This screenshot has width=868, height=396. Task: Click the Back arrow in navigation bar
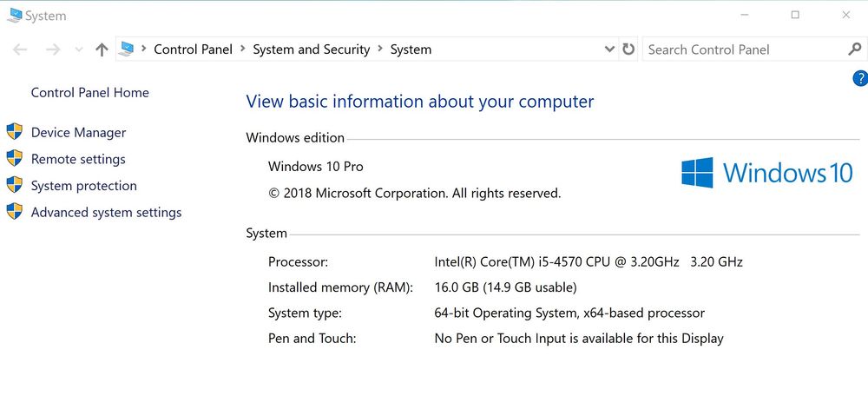click(x=20, y=50)
